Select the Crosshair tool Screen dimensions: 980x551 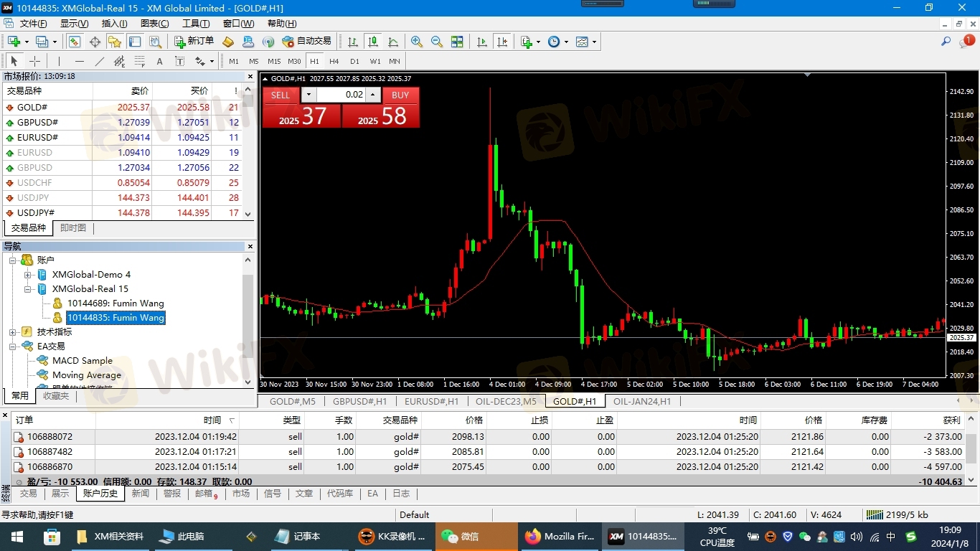click(34, 61)
